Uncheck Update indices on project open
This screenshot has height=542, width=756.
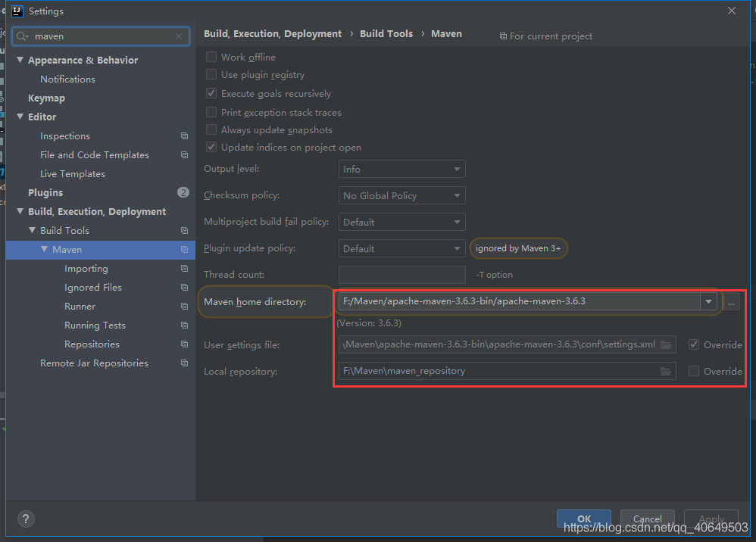click(211, 147)
